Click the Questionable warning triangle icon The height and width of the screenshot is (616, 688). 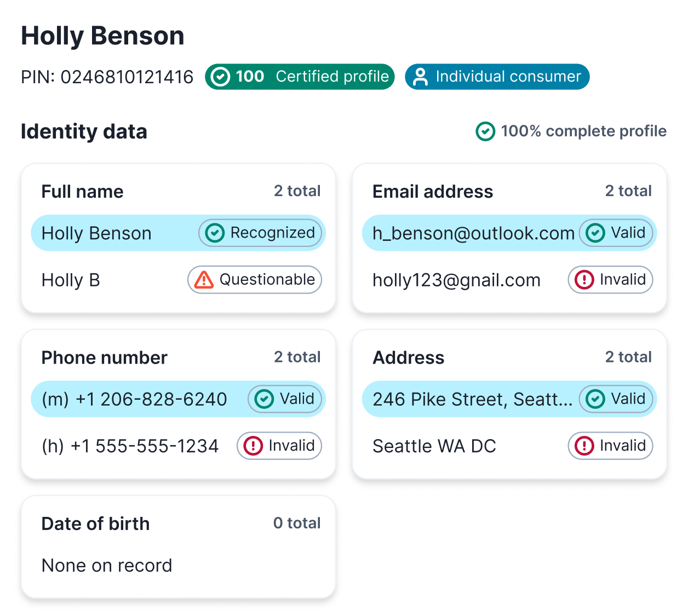point(204,280)
